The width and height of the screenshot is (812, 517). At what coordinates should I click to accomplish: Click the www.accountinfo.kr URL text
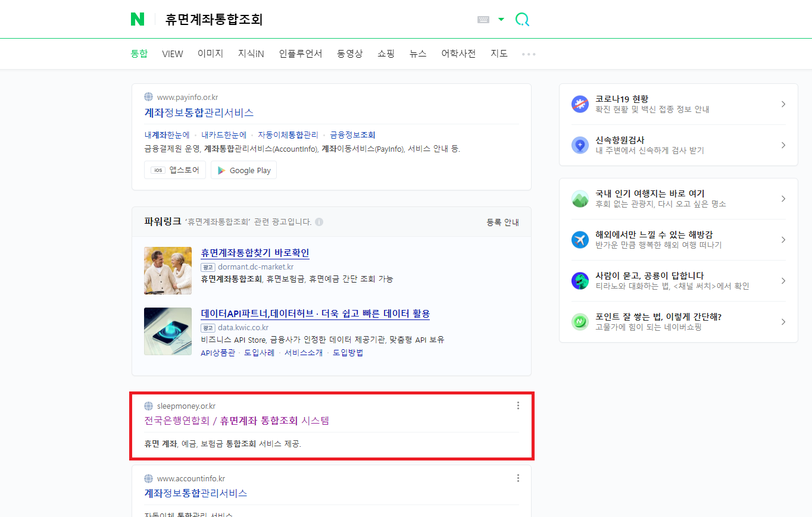[191, 478]
